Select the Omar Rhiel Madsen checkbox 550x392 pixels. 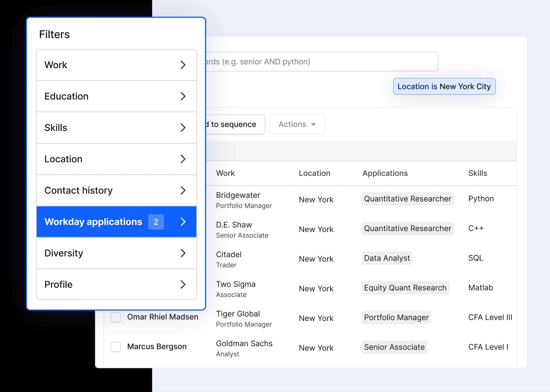point(115,317)
